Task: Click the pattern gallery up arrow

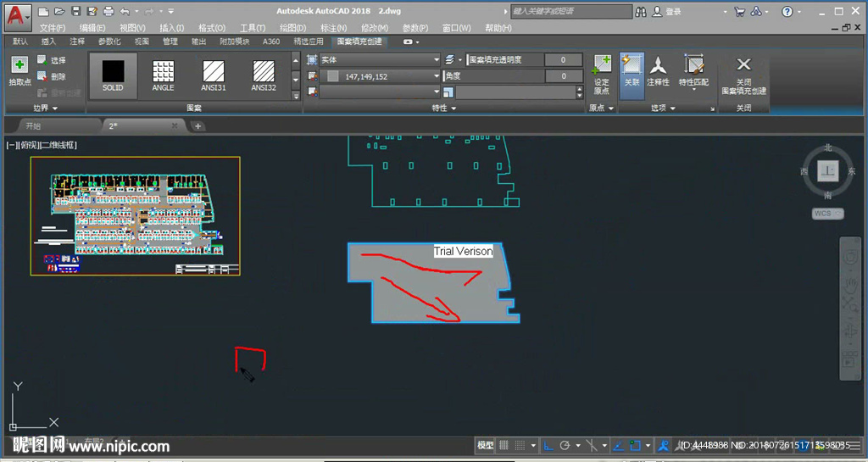Action: [296, 60]
